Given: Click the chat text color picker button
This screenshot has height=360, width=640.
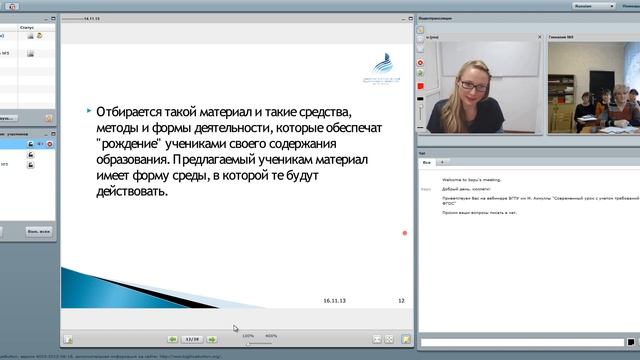Looking at the screenshot, I should (631, 342).
